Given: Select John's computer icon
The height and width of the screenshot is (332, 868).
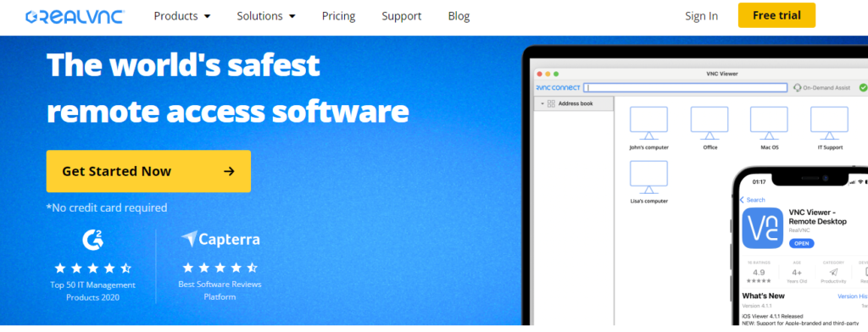Looking at the screenshot, I should click(x=648, y=124).
